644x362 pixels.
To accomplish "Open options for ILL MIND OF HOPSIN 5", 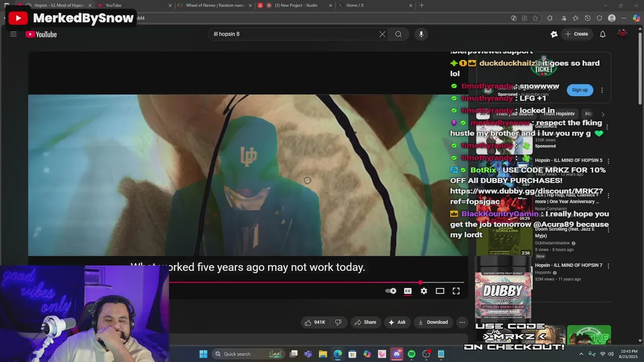I will 608,161.
